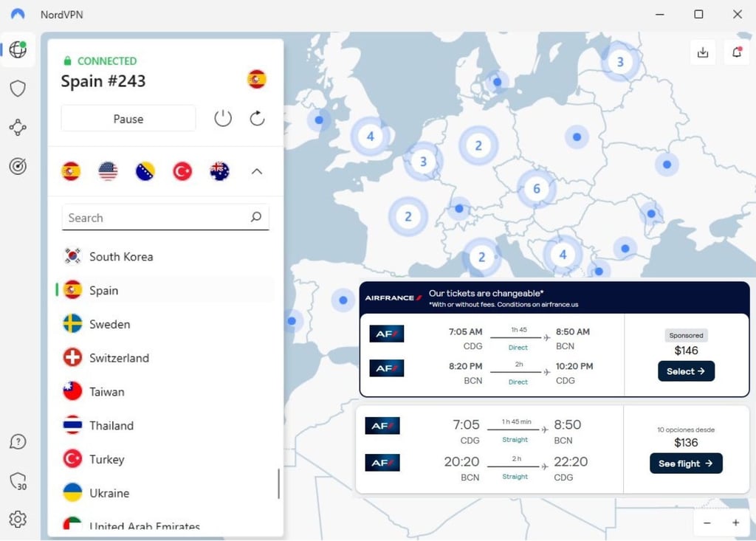Click the Poland server dot on the map
The width and height of the screenshot is (756, 541).
[x=577, y=137]
